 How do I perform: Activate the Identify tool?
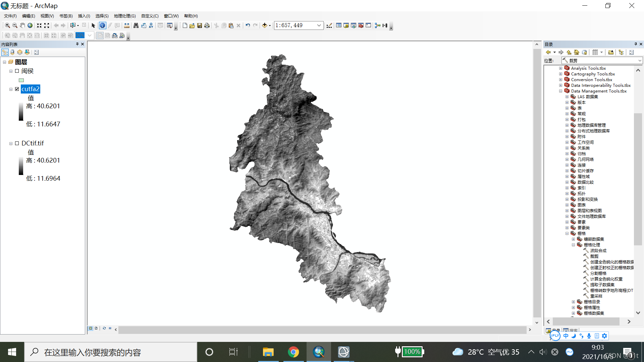point(102,25)
